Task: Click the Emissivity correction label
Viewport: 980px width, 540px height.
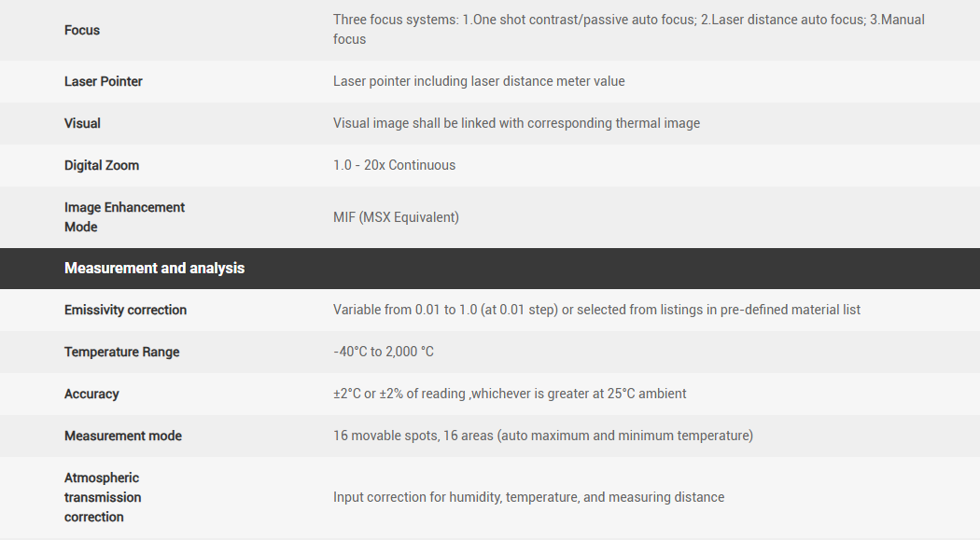Action: pyautogui.click(x=125, y=310)
